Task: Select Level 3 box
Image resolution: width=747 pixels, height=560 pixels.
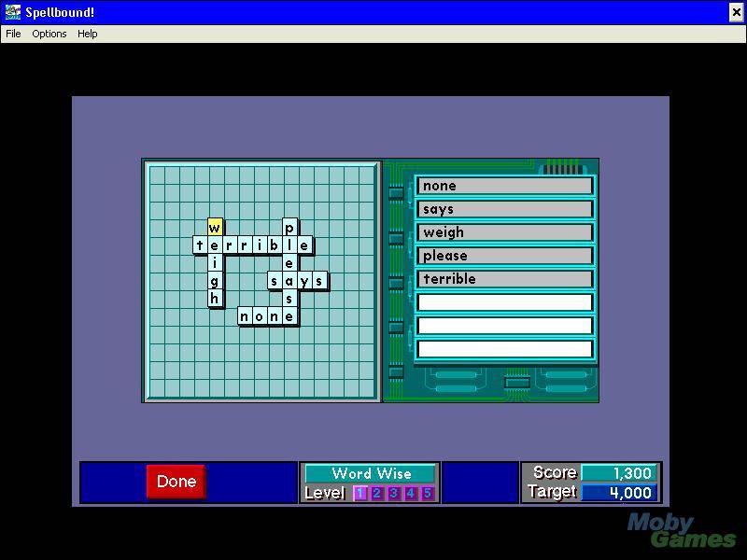Action: tap(393, 493)
